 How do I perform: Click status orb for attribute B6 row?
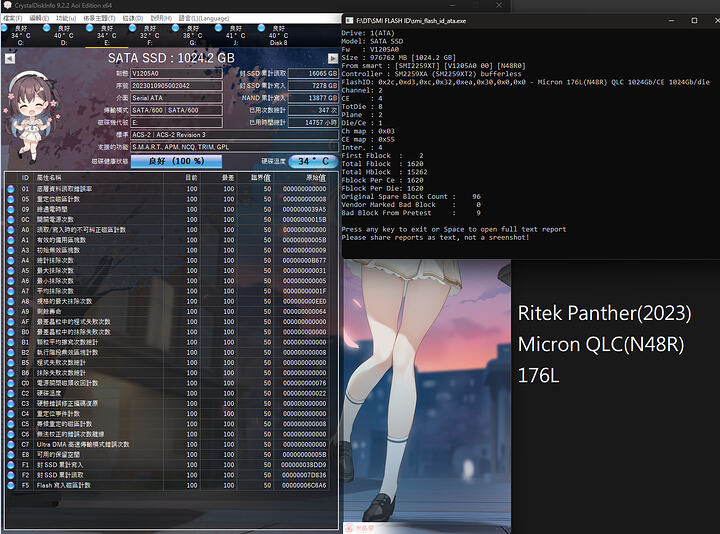11,373
